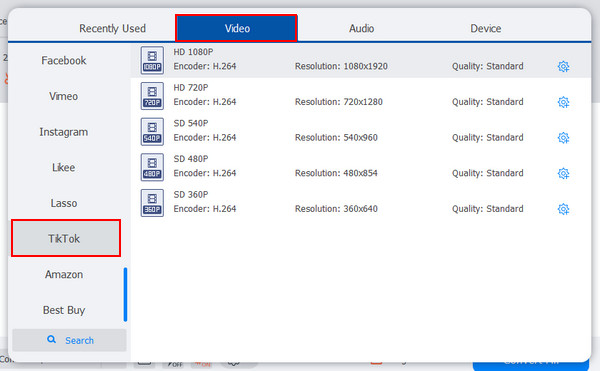Open settings gear for HD 1080P preset
This screenshot has width=600, height=371.
coord(563,67)
